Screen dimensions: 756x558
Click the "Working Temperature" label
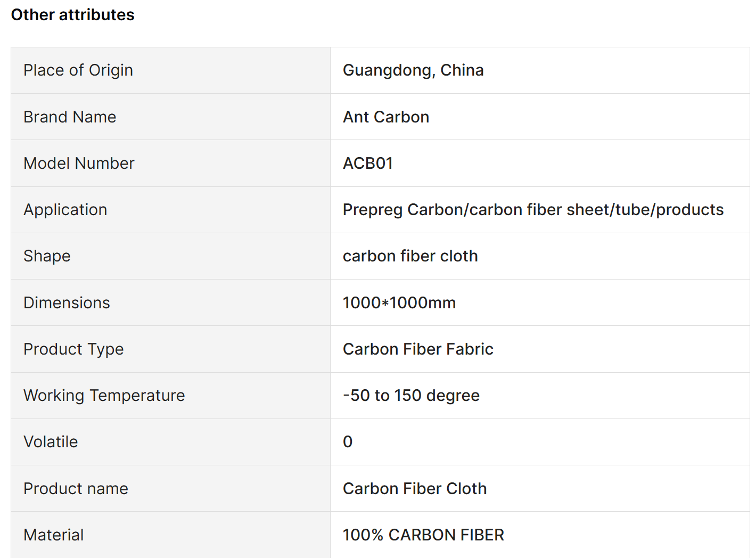[104, 396]
